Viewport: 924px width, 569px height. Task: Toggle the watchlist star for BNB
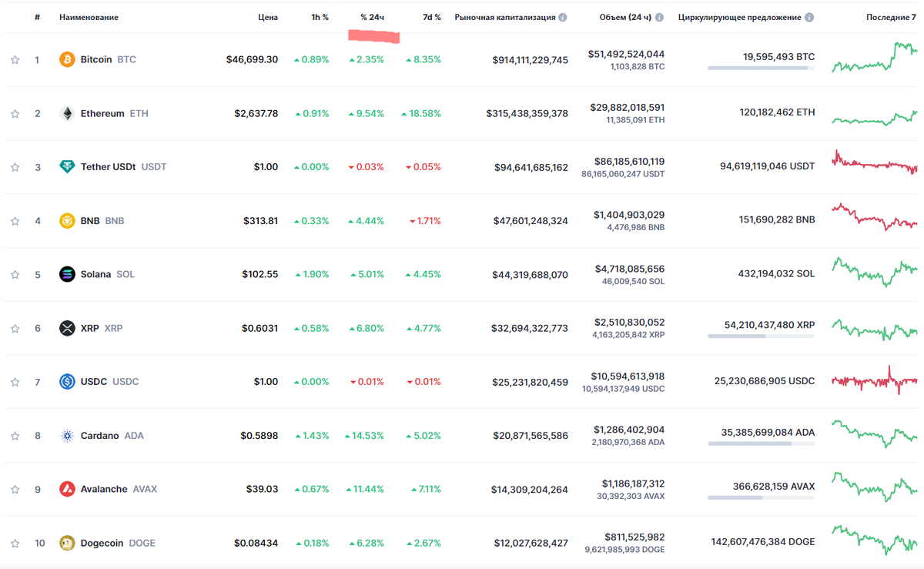pos(15,221)
